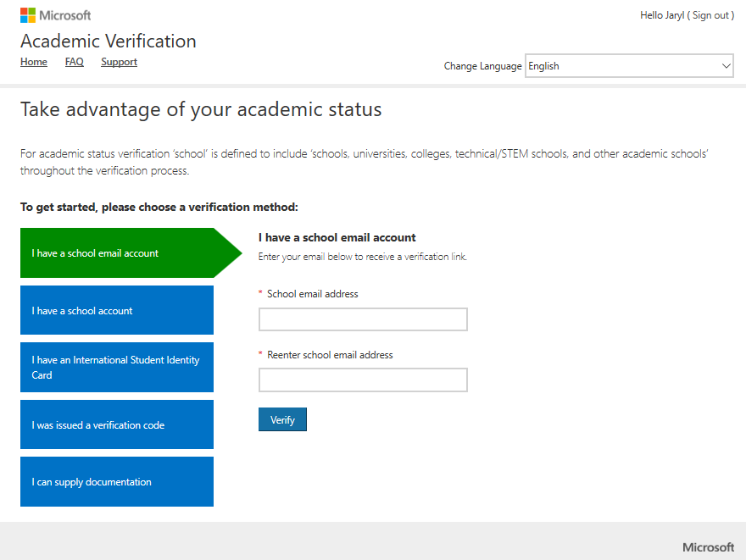Open the FAQ page link
Screen dimensions: 746x560
tap(75, 62)
